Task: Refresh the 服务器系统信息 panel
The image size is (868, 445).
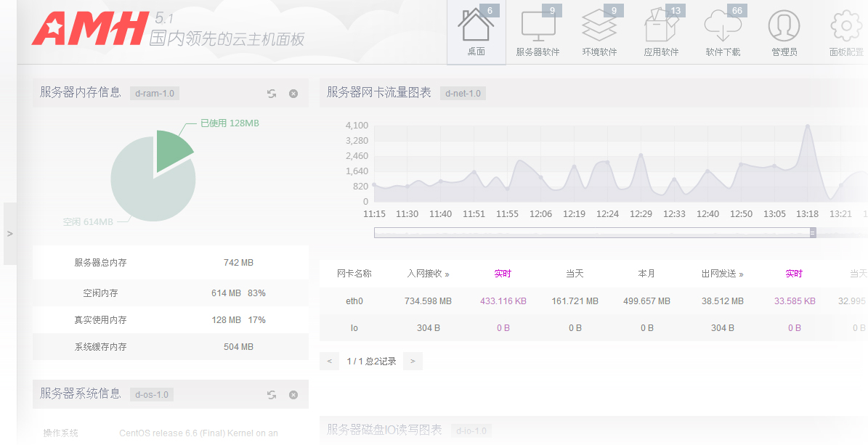Action: pos(272,395)
